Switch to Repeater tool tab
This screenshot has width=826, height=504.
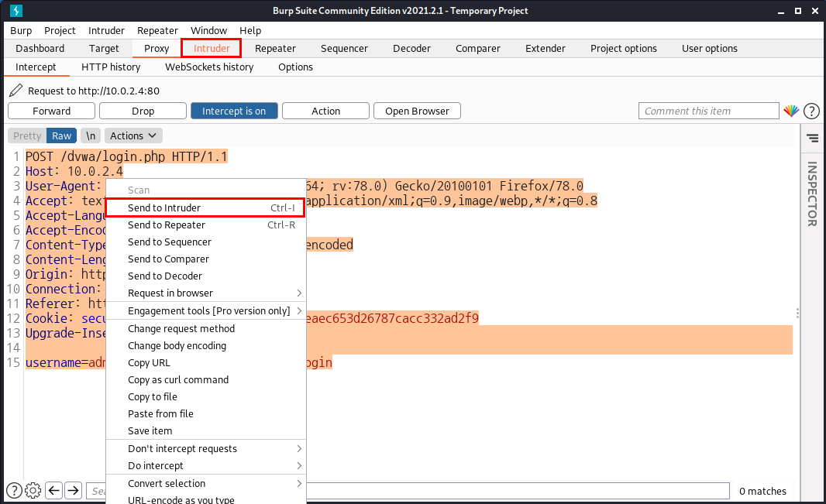pyautogui.click(x=275, y=49)
